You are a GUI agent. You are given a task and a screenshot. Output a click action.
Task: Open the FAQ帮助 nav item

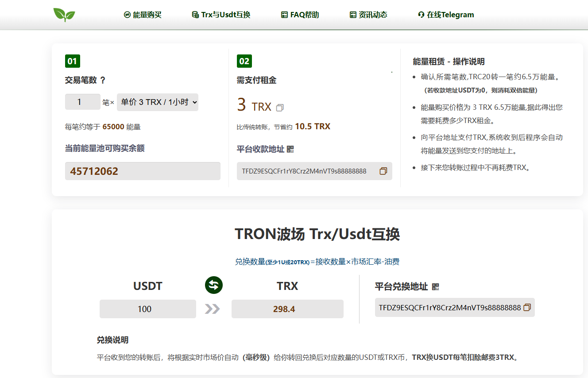300,15
